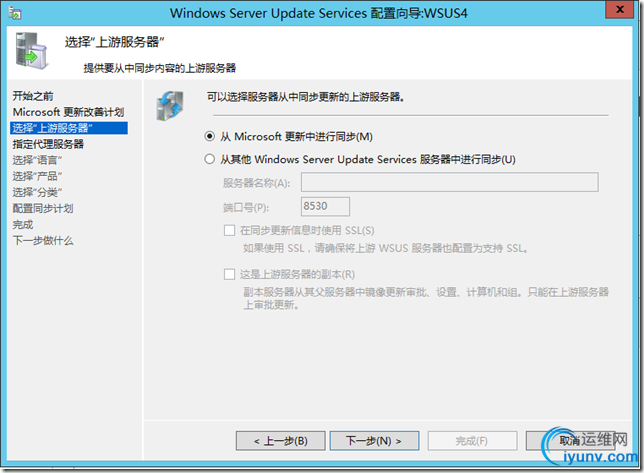Go to the 选择"分类" step
The image size is (644, 473).
tap(37, 192)
